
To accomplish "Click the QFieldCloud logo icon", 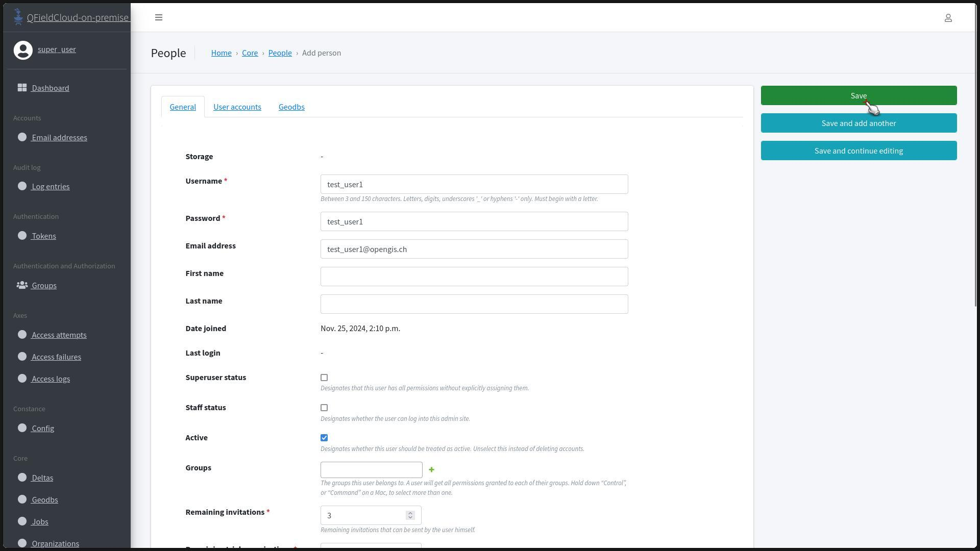I will pos(18,17).
